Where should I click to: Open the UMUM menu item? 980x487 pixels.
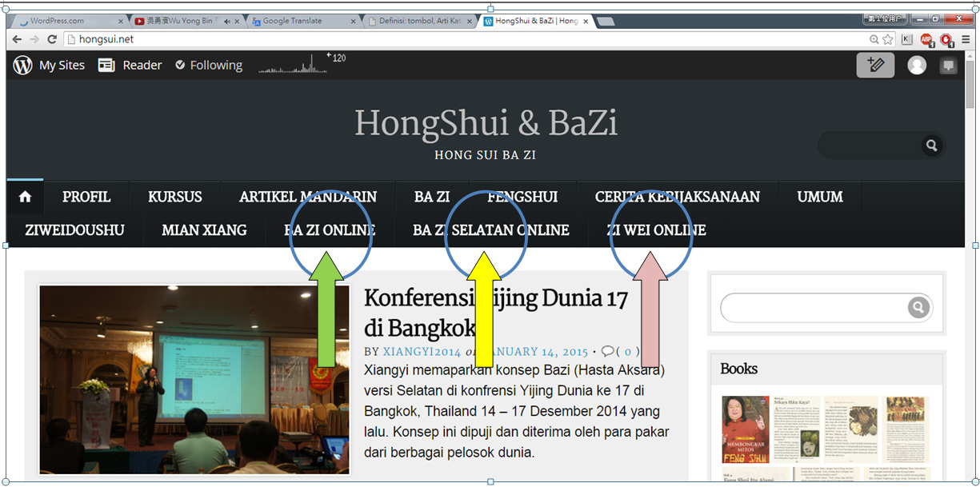pyautogui.click(x=820, y=197)
